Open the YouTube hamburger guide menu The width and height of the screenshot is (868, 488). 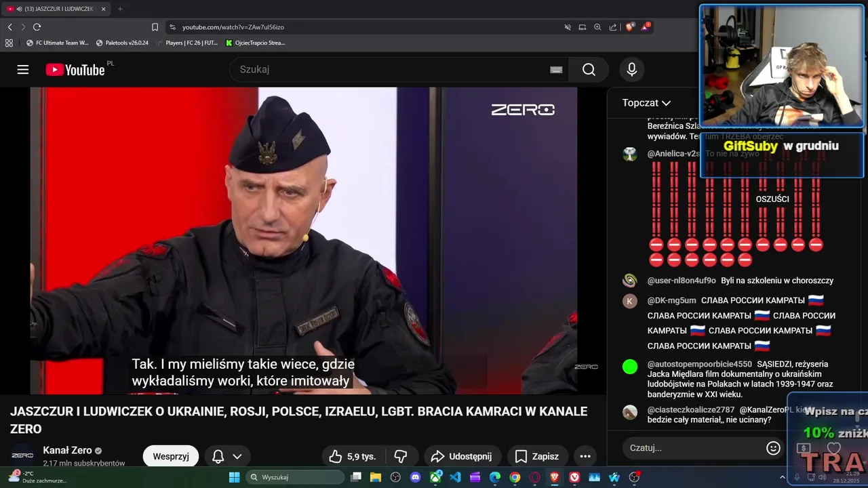[x=23, y=70]
